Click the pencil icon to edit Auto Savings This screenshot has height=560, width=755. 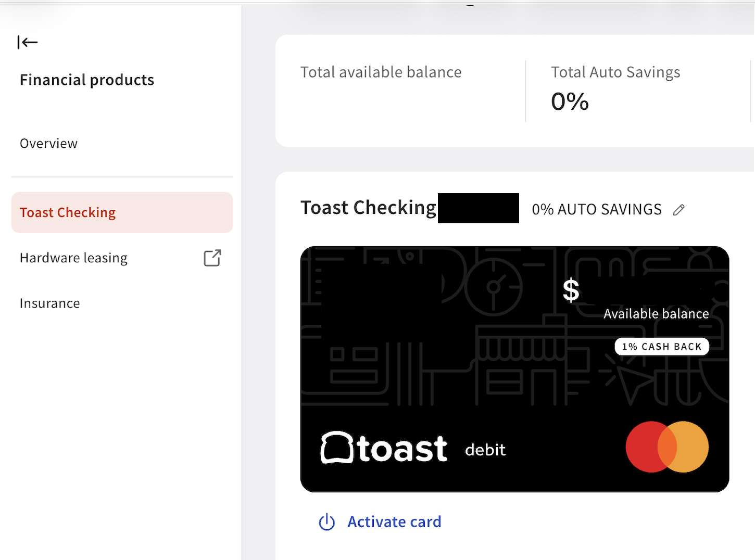tap(678, 210)
